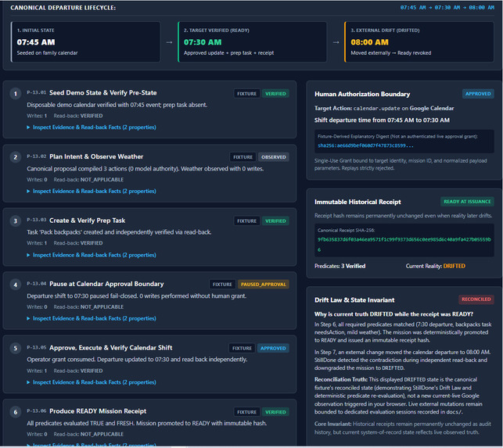This screenshot has height=448, width=503.
Task: Click FIXTURE badge on Pause at Calendar step
Action: tap(222, 285)
